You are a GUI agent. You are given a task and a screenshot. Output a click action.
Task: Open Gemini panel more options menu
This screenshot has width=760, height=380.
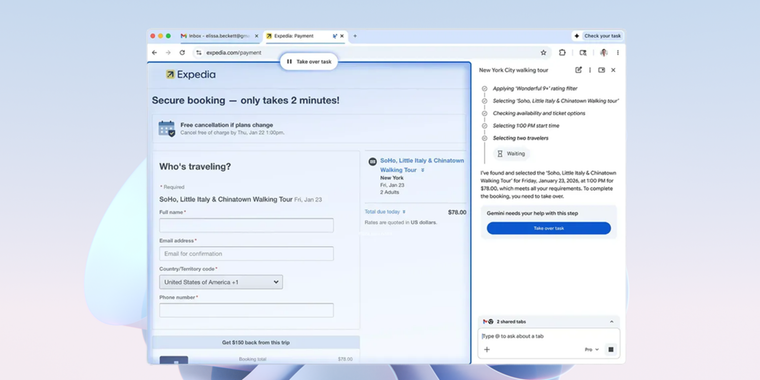pyautogui.click(x=590, y=70)
